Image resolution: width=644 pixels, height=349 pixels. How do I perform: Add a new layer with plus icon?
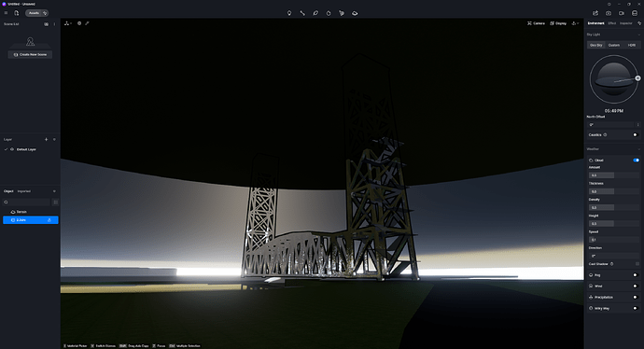[x=46, y=140]
